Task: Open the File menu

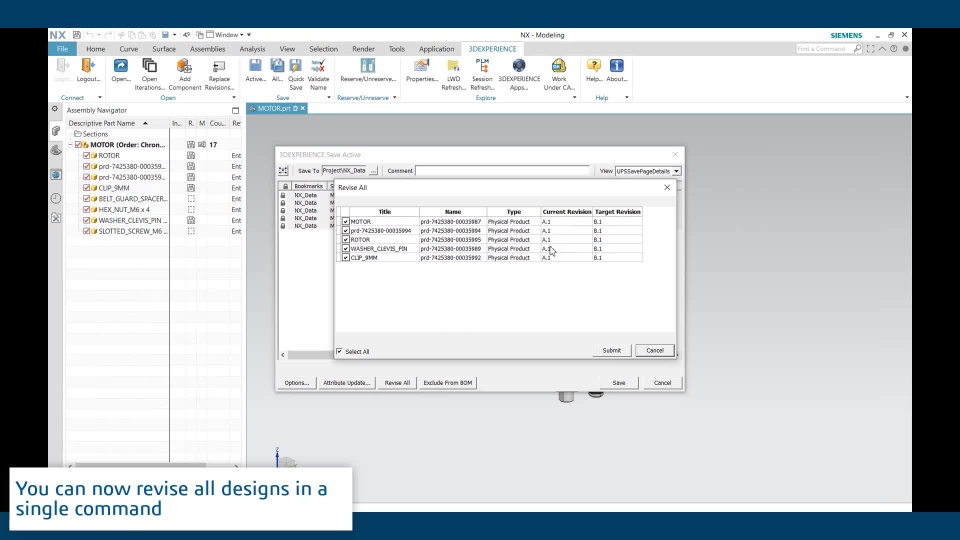Action: click(62, 49)
